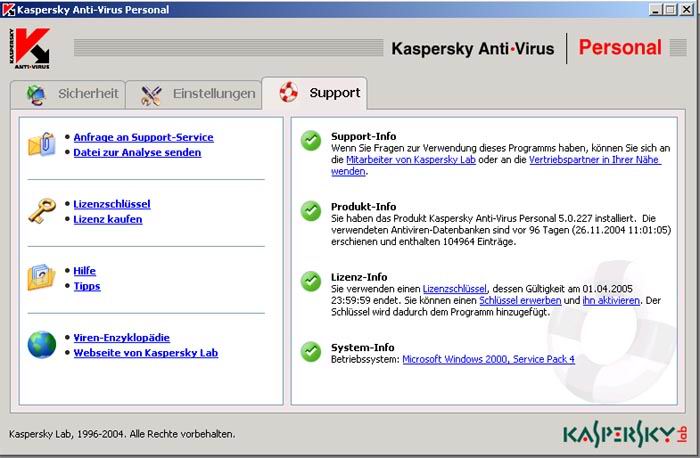Click the Produkt-Info heading
The image size is (700, 458).
pyautogui.click(x=363, y=207)
